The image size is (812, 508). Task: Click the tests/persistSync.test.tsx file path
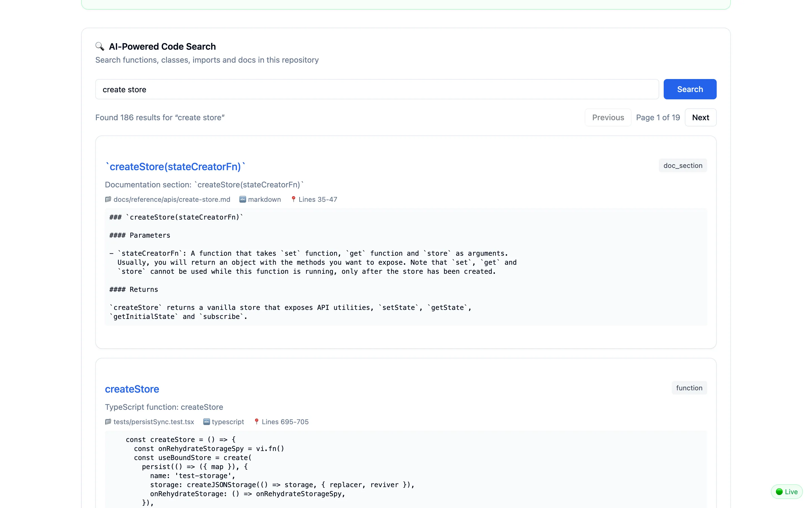(x=154, y=422)
